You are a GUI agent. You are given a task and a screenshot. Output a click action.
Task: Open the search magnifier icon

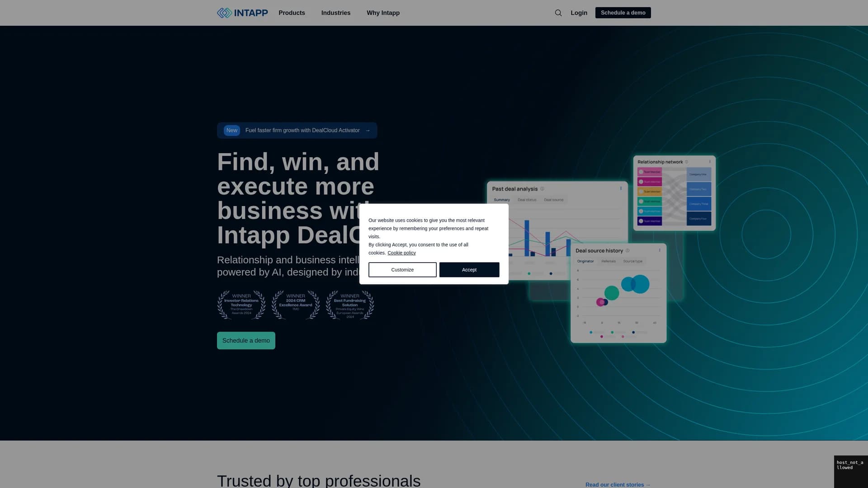click(558, 13)
